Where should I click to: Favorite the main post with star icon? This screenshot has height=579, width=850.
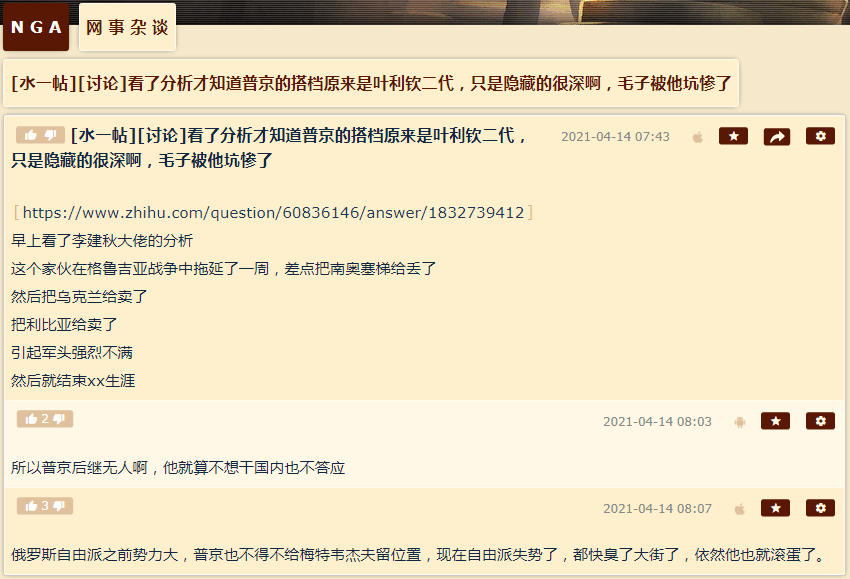733,136
